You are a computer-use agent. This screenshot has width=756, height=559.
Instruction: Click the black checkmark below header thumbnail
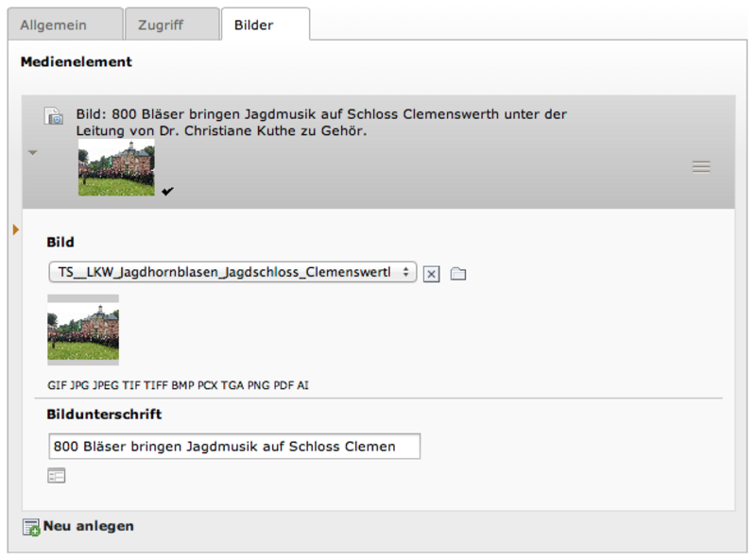[167, 192]
